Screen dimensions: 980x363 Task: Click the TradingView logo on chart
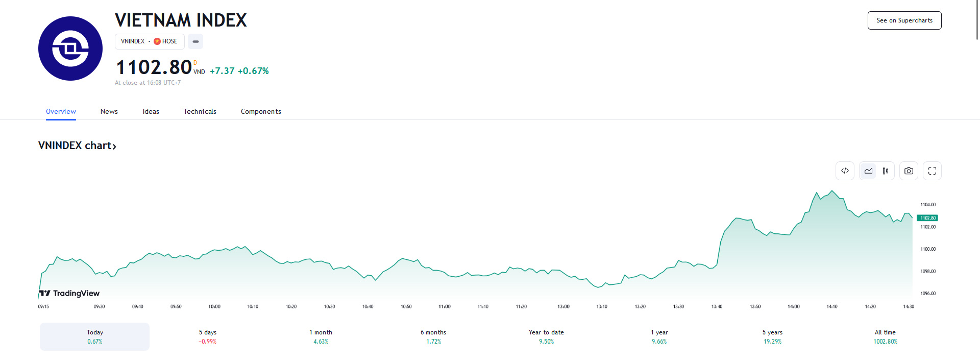pyautogui.click(x=69, y=293)
